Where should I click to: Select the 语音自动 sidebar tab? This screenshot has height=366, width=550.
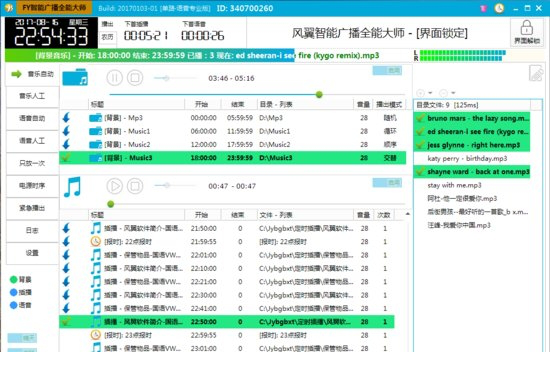click(x=32, y=119)
